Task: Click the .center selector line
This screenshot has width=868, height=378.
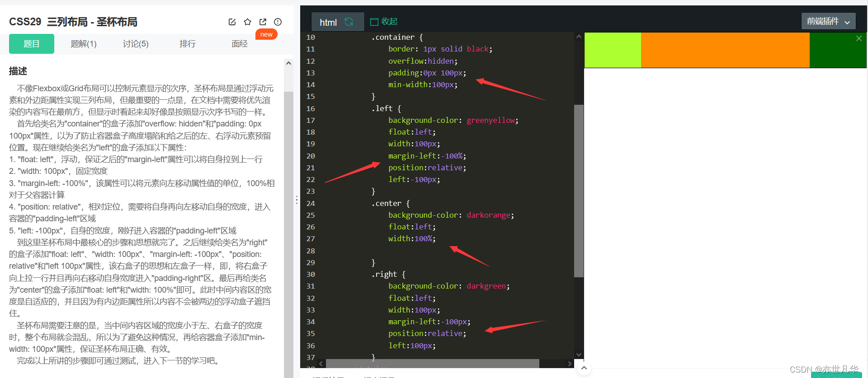Action: tap(391, 203)
